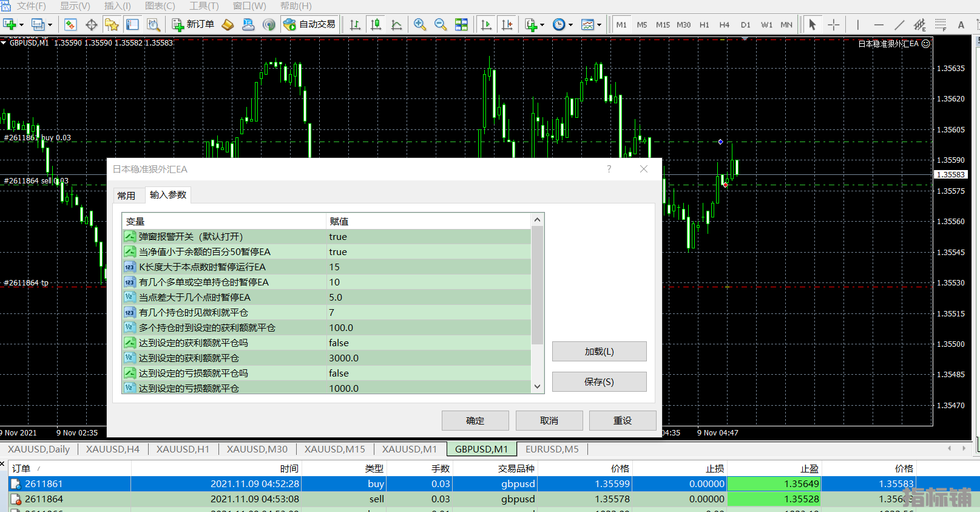Click the 新订单 new order button
The height and width of the screenshot is (512, 980).
[x=193, y=24]
